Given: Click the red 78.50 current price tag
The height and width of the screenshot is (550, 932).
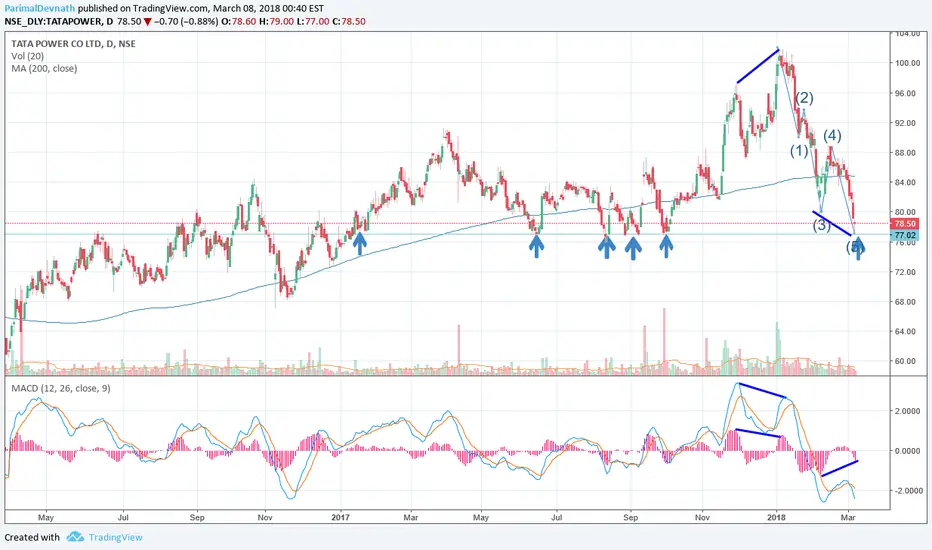Looking at the screenshot, I should pyautogui.click(x=904, y=224).
